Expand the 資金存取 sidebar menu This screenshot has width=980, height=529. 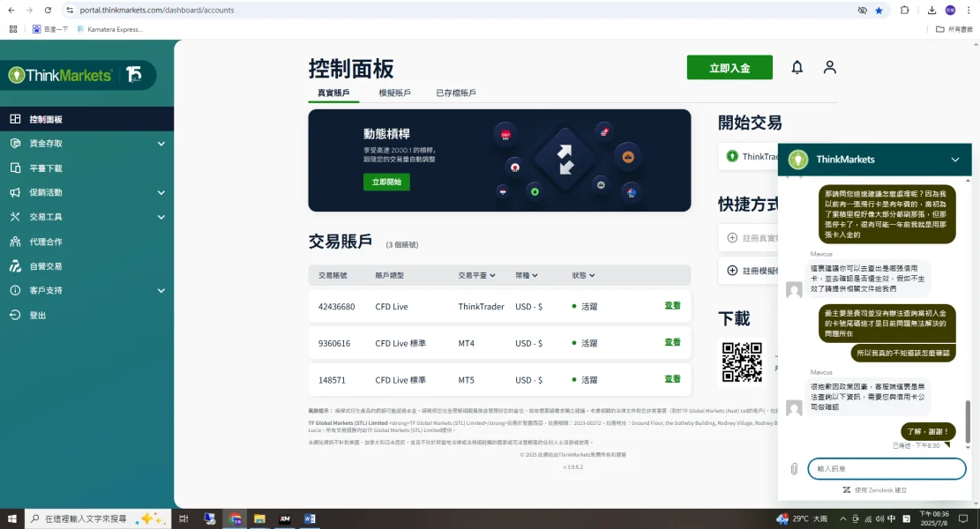click(x=161, y=144)
